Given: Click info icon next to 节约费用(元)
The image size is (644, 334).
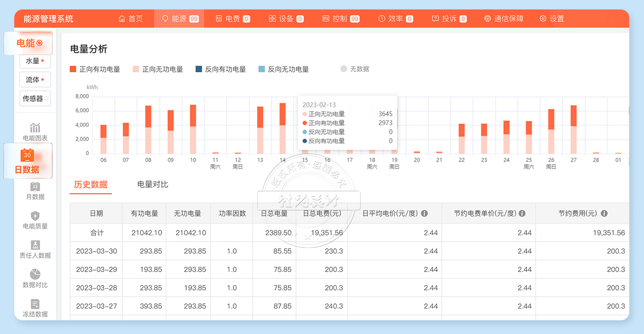Looking at the screenshot, I should coord(604,213).
